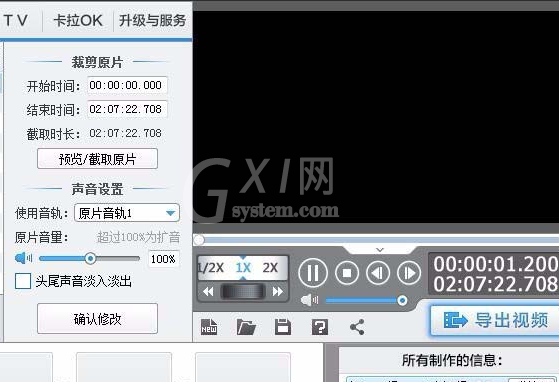This screenshot has height=382, width=559.
Task: Click the 原片音量 speaker icon
Action: (23, 258)
